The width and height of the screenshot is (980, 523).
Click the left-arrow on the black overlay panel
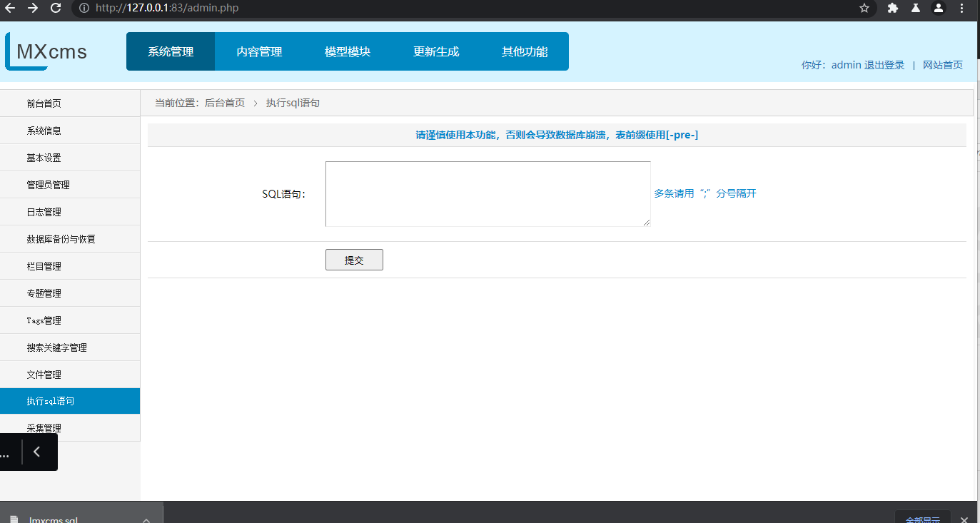pos(37,452)
